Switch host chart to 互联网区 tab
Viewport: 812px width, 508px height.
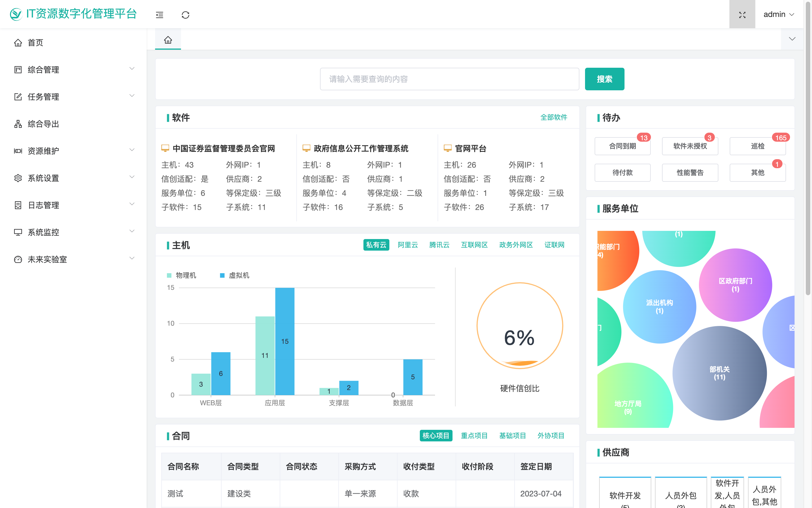(x=474, y=245)
